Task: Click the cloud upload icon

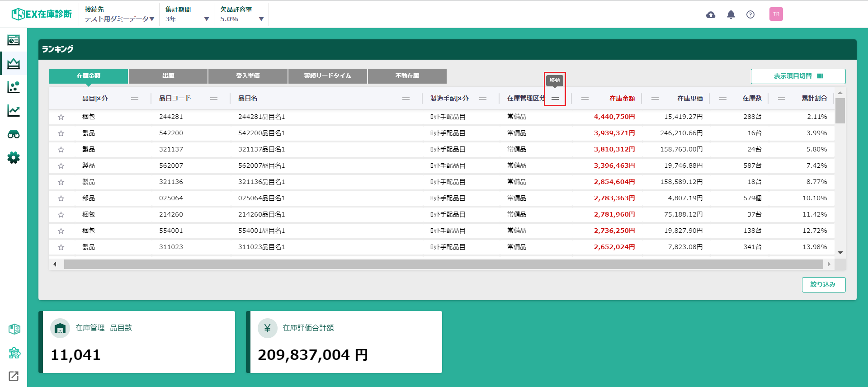Action: coord(711,14)
